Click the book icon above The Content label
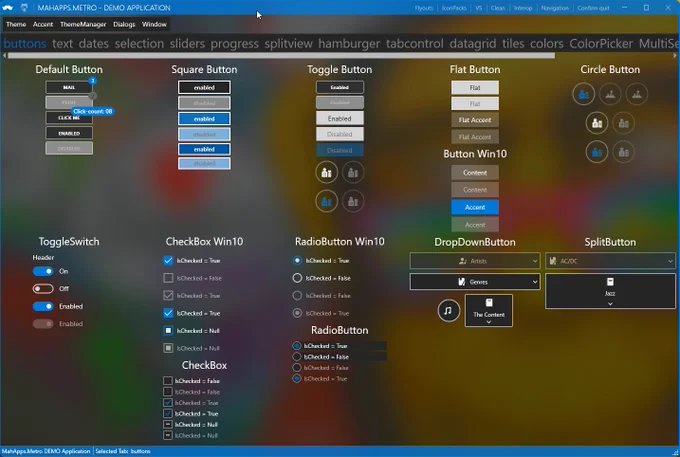680x457 pixels. point(489,303)
